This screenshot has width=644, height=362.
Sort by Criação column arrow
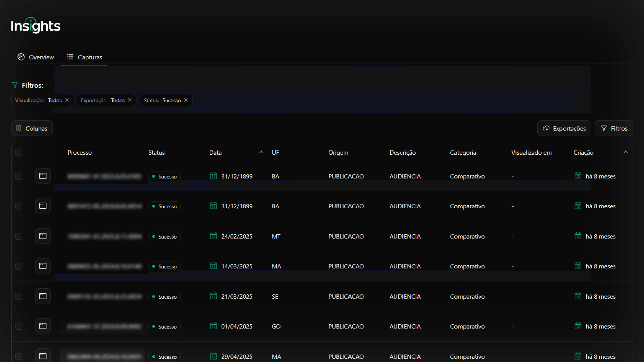pyautogui.click(x=626, y=152)
